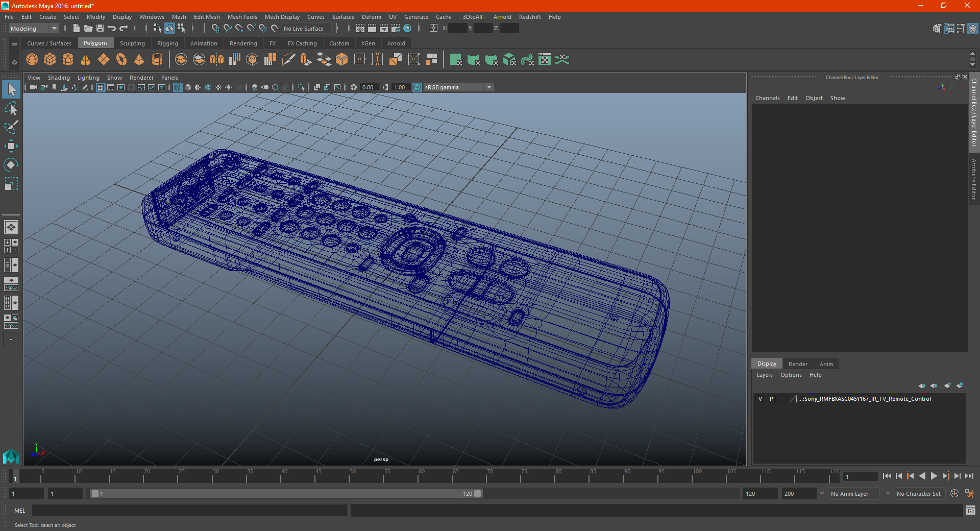This screenshot has height=531, width=980.
Task: Click the Open Scene folder icon
Action: click(x=88, y=29)
